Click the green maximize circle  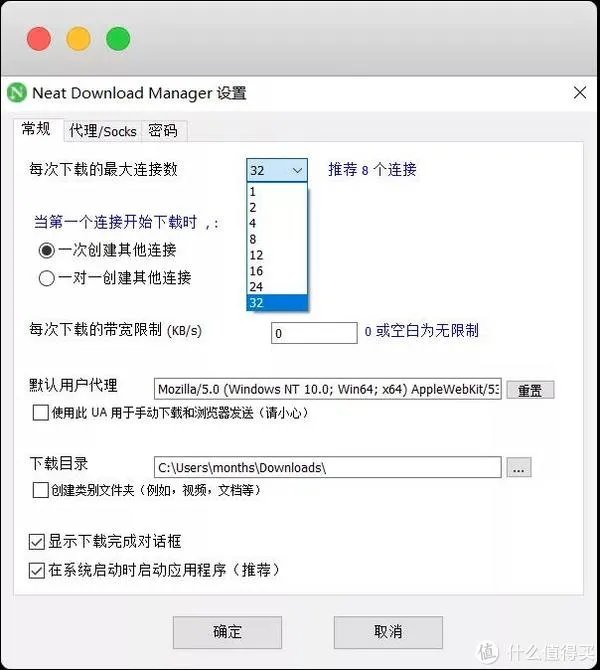click(x=118, y=39)
